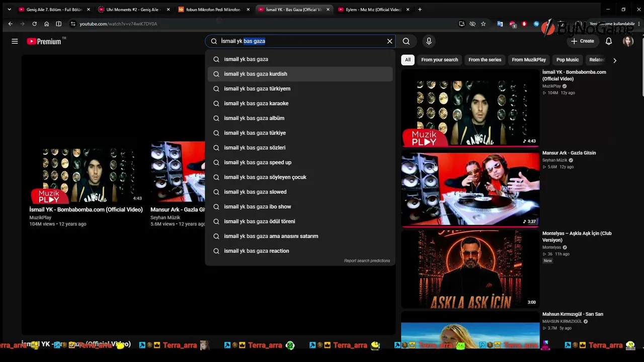Submit search with the magnifier button
Viewport: 644px width, 362px height.
(406, 41)
